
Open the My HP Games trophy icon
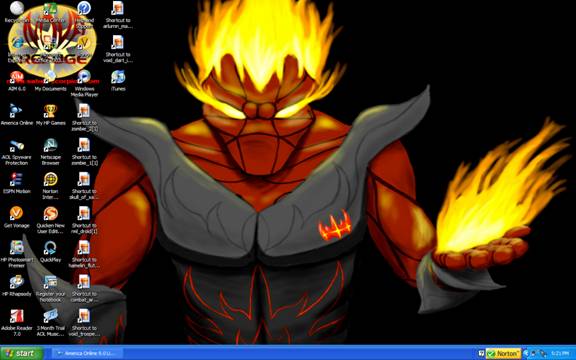(50, 111)
